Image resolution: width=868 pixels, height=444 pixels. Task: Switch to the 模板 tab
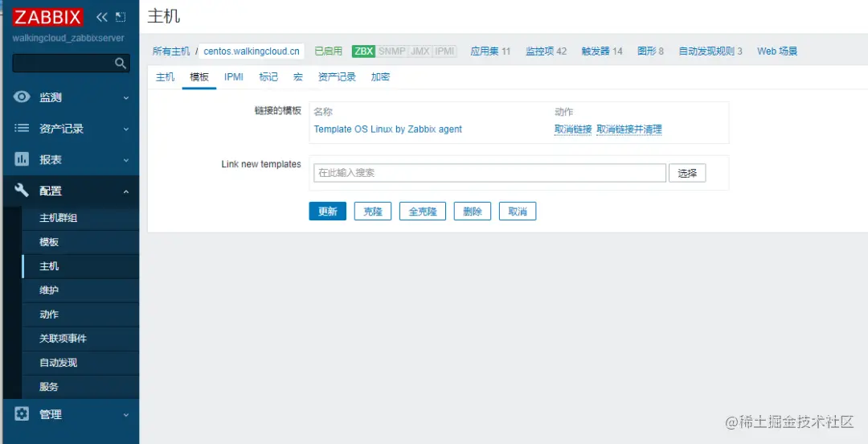(199, 77)
